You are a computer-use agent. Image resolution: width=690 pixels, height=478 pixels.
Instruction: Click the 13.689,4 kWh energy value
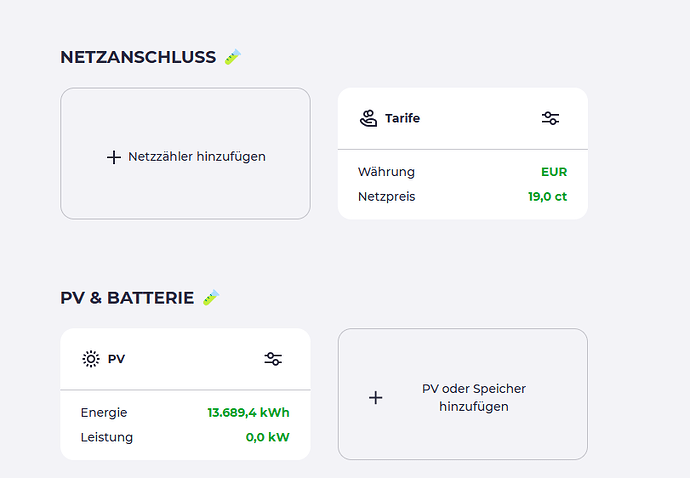coord(248,412)
